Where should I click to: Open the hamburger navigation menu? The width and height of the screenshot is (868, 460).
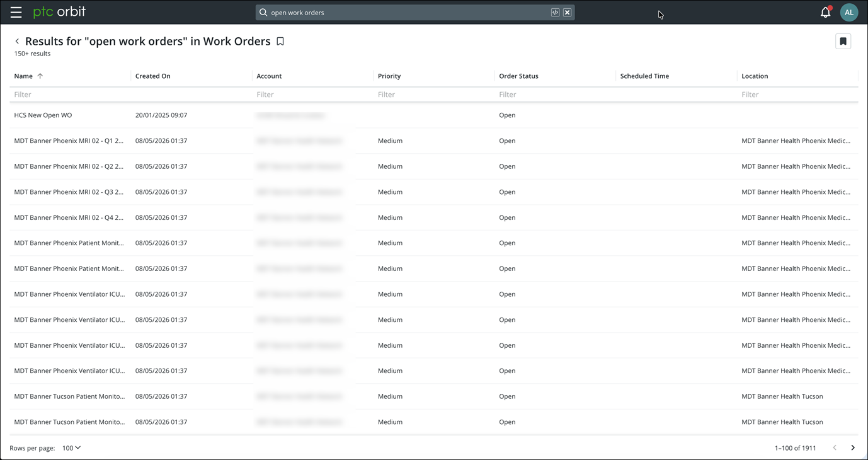coord(16,12)
